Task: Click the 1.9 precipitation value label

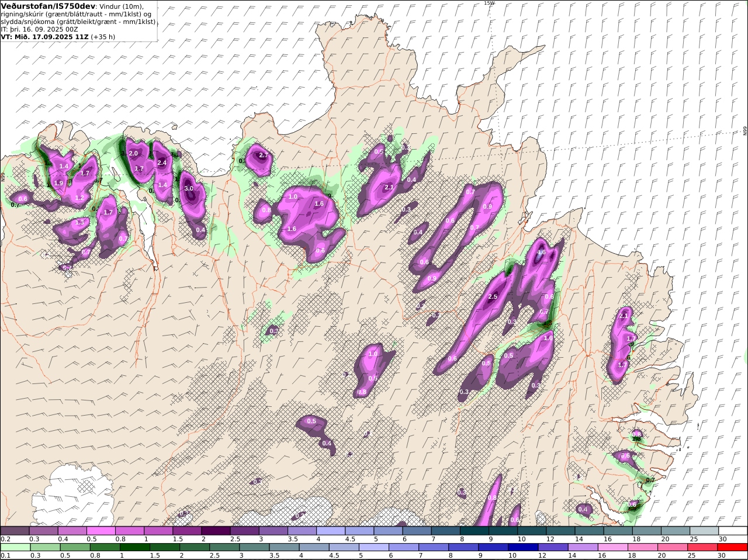Action: point(58,183)
